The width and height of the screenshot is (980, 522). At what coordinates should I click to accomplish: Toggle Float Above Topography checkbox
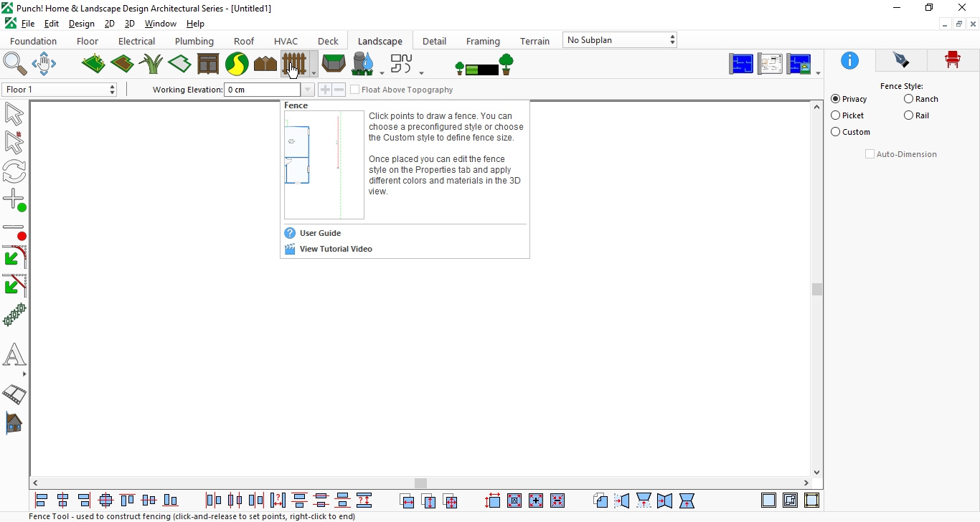click(355, 90)
